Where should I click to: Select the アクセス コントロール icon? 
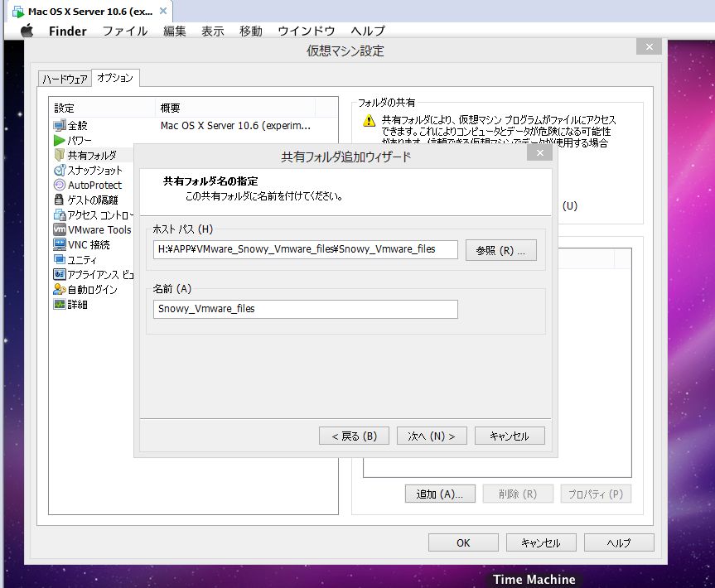click(x=60, y=214)
